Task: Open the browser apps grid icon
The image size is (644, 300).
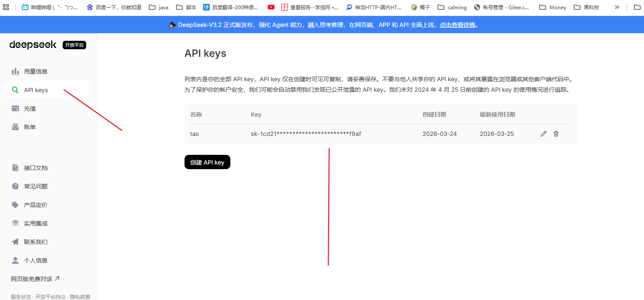Action: [x=6, y=7]
